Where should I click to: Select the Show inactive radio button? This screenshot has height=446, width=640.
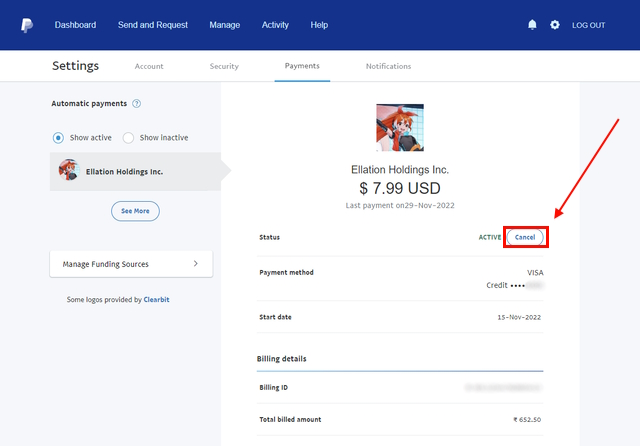coord(128,137)
